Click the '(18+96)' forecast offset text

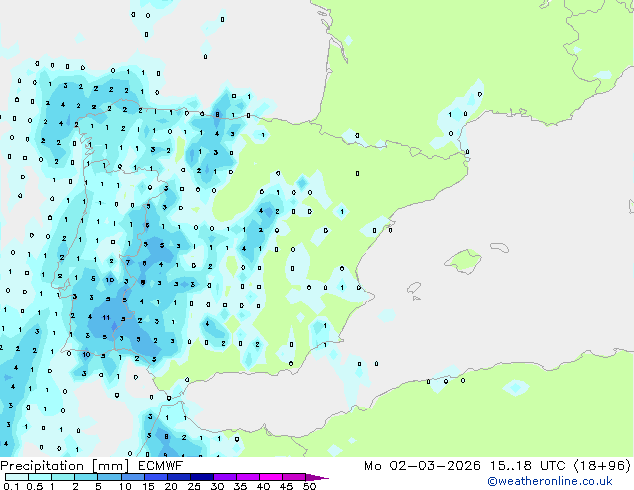(602, 466)
